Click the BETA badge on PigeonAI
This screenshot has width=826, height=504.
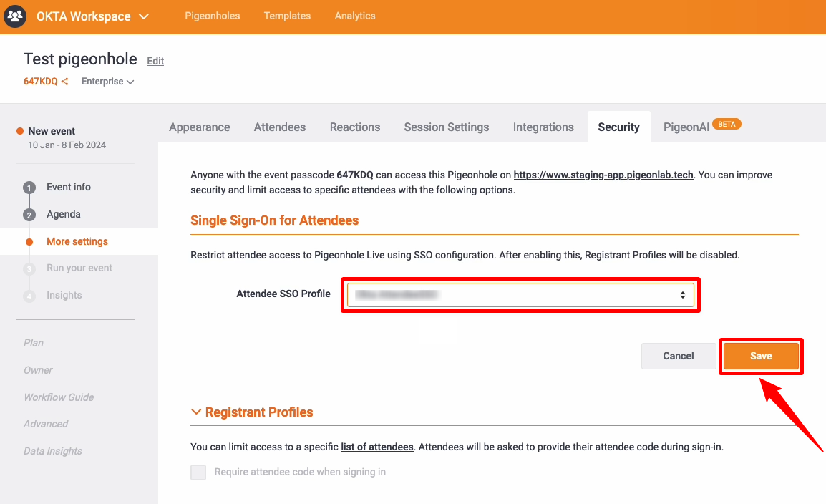coord(727,124)
